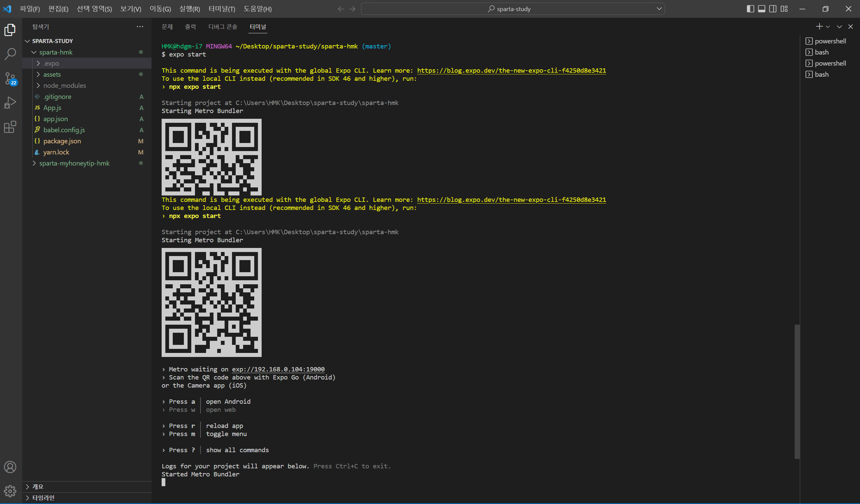Open the Run and Debug view
The width and height of the screenshot is (860, 504).
10,103
